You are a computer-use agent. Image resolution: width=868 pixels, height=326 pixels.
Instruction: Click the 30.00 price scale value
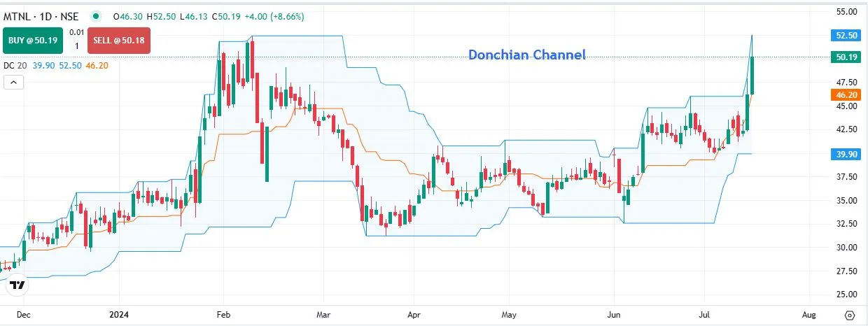pyautogui.click(x=847, y=248)
